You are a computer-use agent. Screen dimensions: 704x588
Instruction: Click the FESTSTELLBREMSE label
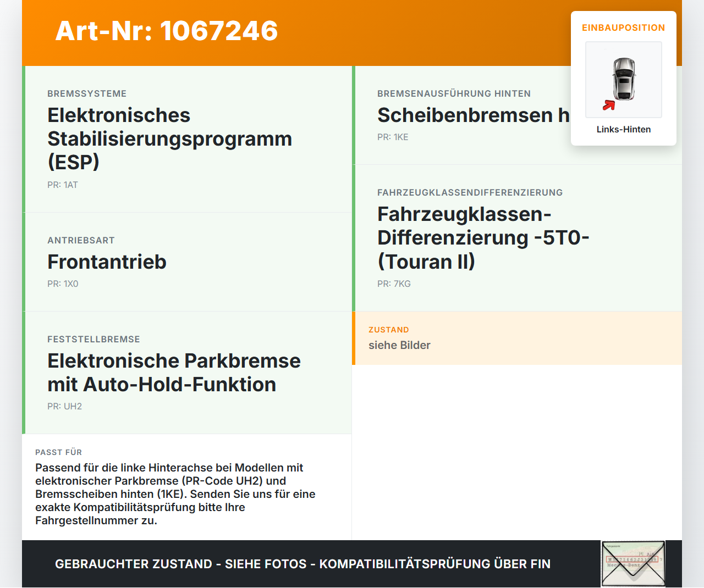coord(94,339)
